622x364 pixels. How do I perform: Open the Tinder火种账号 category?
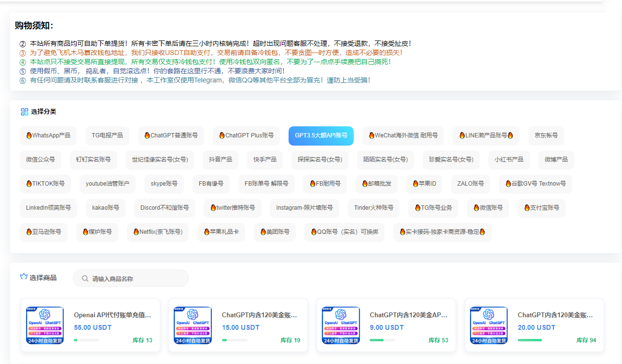coord(373,208)
